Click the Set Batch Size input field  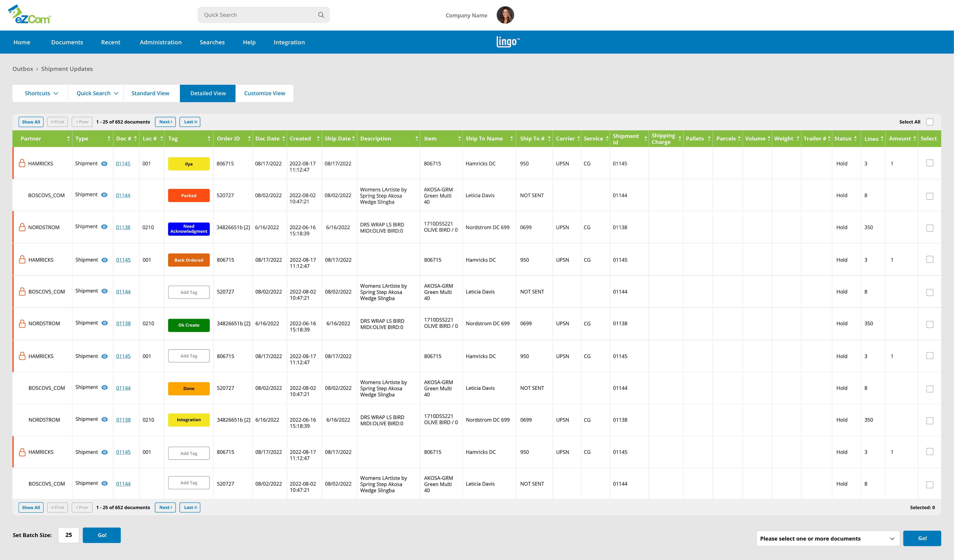pyautogui.click(x=68, y=535)
